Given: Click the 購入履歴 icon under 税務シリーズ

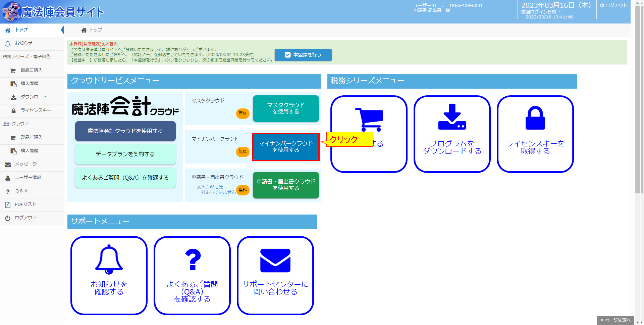Looking at the screenshot, I should point(13,84).
